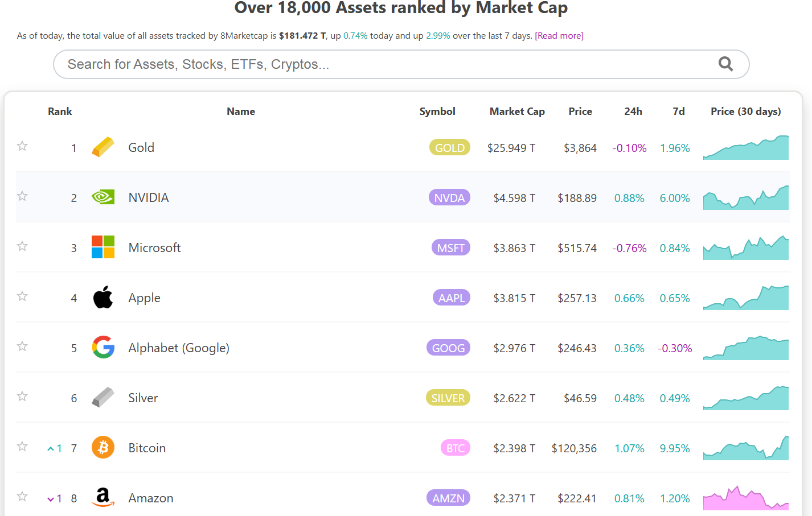Click the Microsoft logo icon

click(103, 247)
